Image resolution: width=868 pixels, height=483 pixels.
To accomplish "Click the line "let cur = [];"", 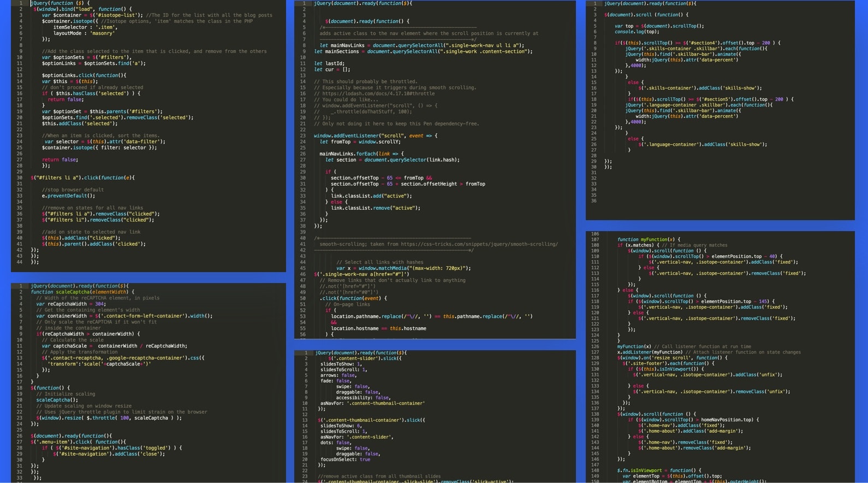I will pos(332,69).
